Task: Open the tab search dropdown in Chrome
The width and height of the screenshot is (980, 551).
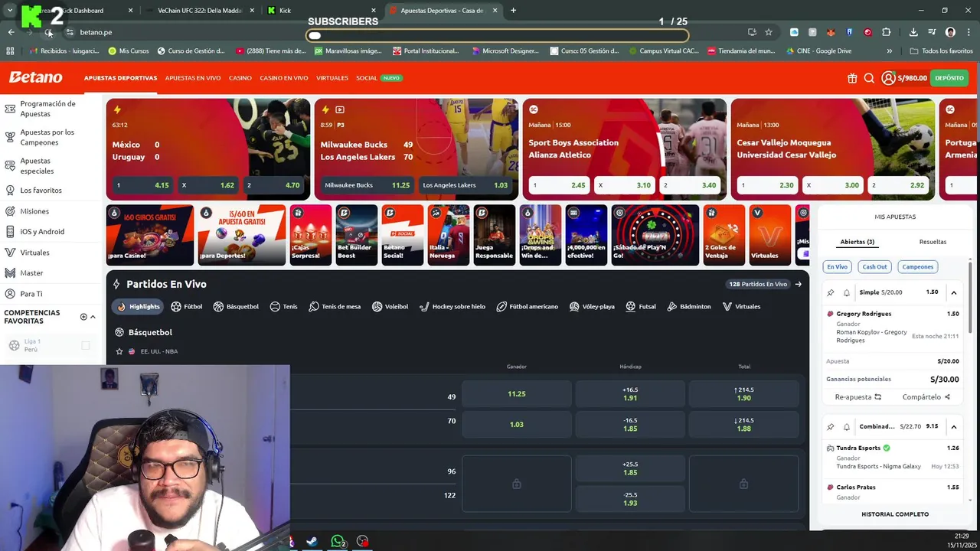Action: [10, 11]
